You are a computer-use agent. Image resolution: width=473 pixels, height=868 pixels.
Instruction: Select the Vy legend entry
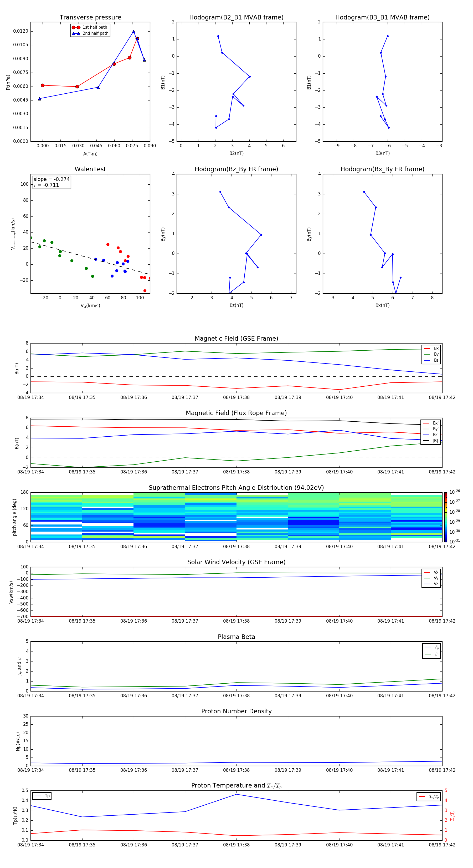click(x=431, y=578)
